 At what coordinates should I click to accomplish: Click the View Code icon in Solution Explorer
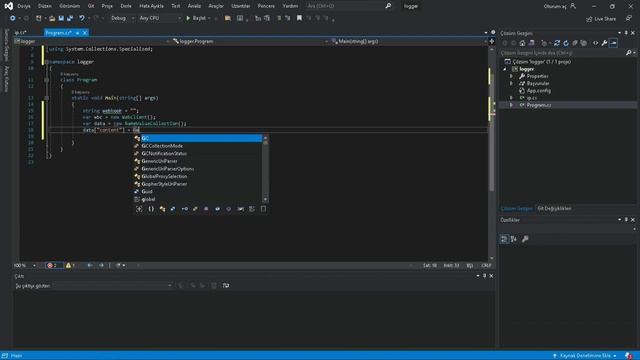[x=596, y=43]
